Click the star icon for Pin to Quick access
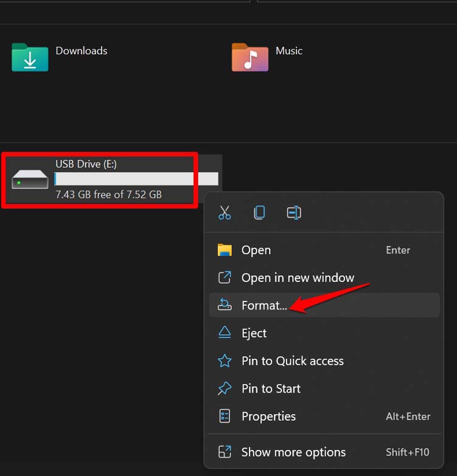457x476 pixels. (225, 361)
